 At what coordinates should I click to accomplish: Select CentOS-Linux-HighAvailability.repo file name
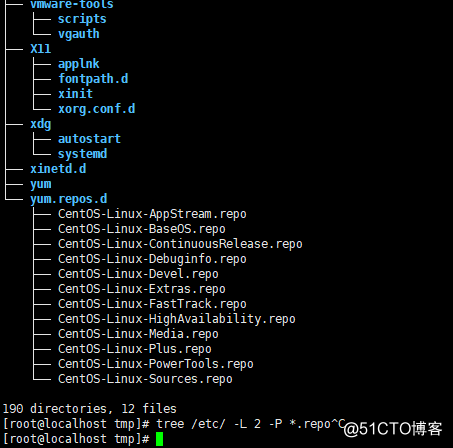pyautogui.click(x=177, y=319)
